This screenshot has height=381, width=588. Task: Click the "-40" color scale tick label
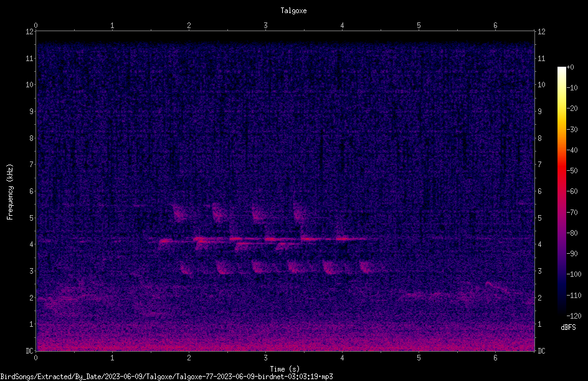point(572,150)
